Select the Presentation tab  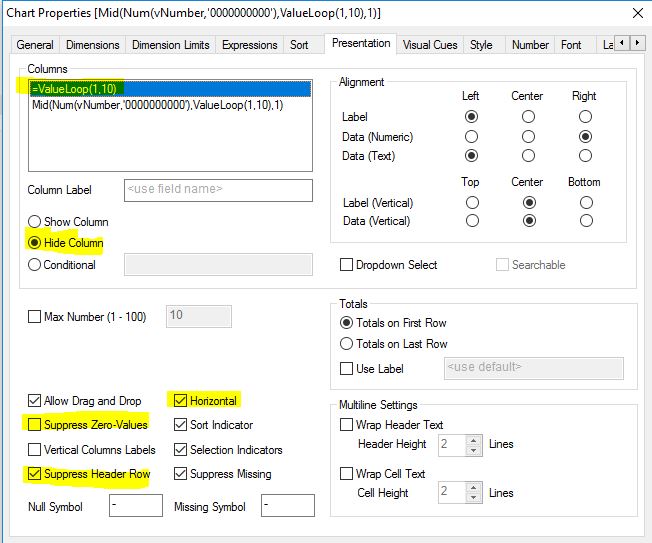(x=361, y=43)
